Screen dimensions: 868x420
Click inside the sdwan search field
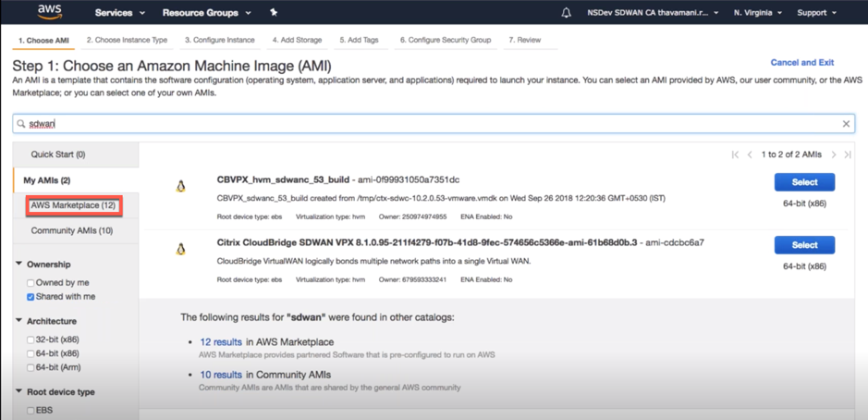click(434, 124)
